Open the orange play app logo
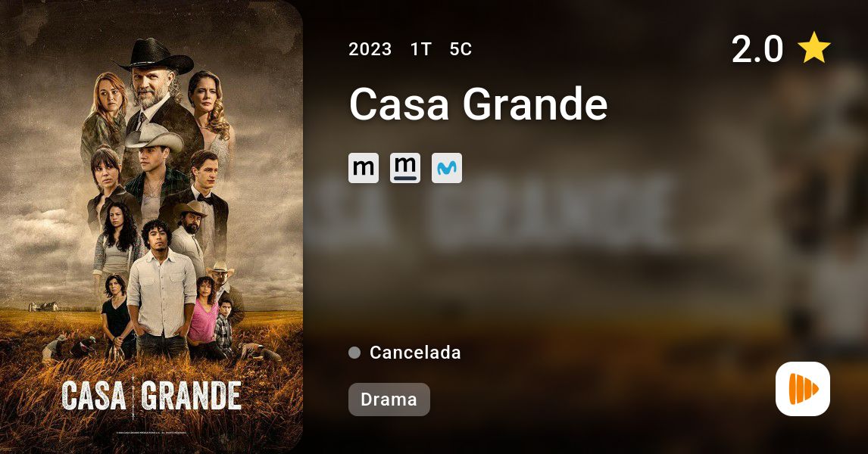The height and width of the screenshot is (454, 868). pos(803,389)
